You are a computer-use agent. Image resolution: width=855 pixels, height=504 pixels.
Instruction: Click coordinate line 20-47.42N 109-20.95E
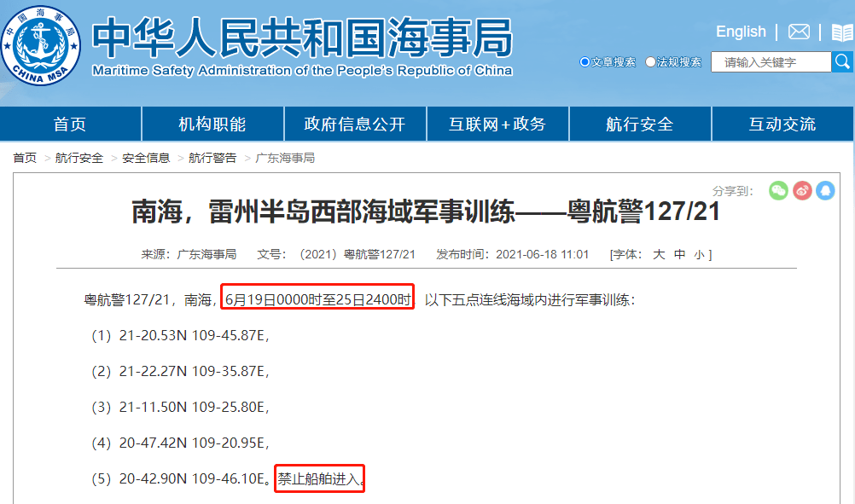point(193,443)
